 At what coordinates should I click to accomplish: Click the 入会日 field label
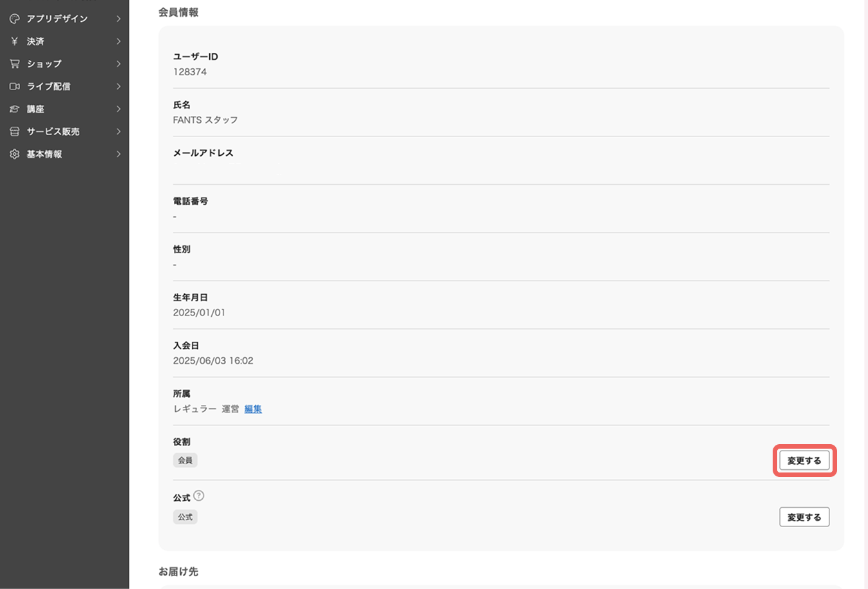pyautogui.click(x=186, y=346)
